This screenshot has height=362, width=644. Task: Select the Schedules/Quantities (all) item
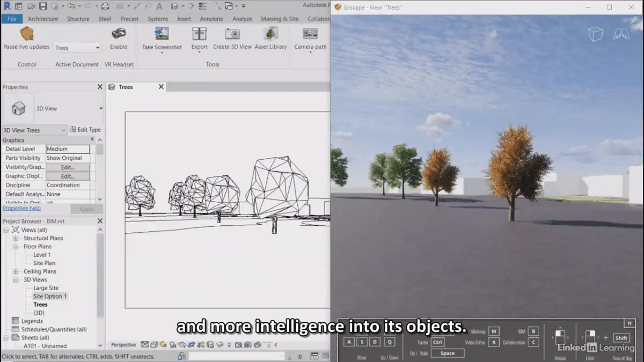[54, 330]
